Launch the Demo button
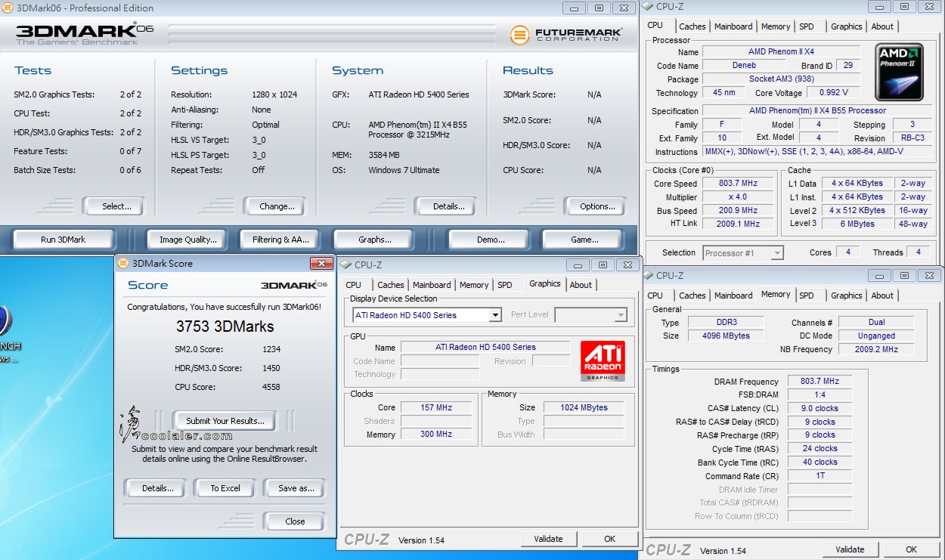 tap(491, 240)
